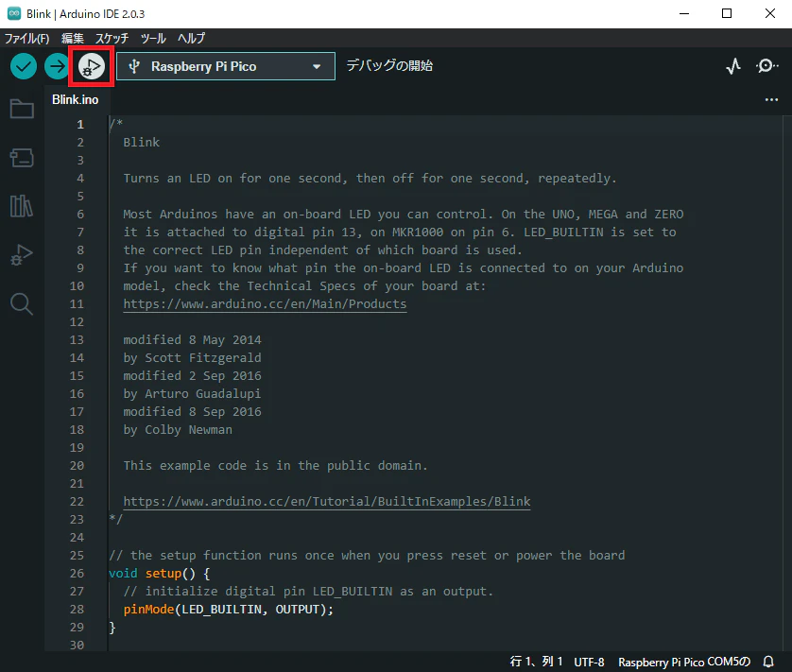The height and width of the screenshot is (672, 792).
Task: Click on the void setup() line
Action: (x=159, y=573)
